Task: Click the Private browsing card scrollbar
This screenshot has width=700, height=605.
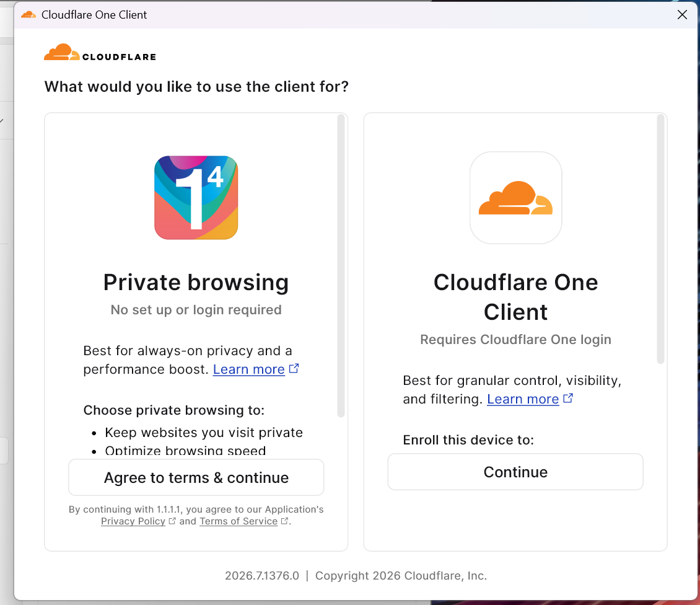Action: [x=341, y=265]
